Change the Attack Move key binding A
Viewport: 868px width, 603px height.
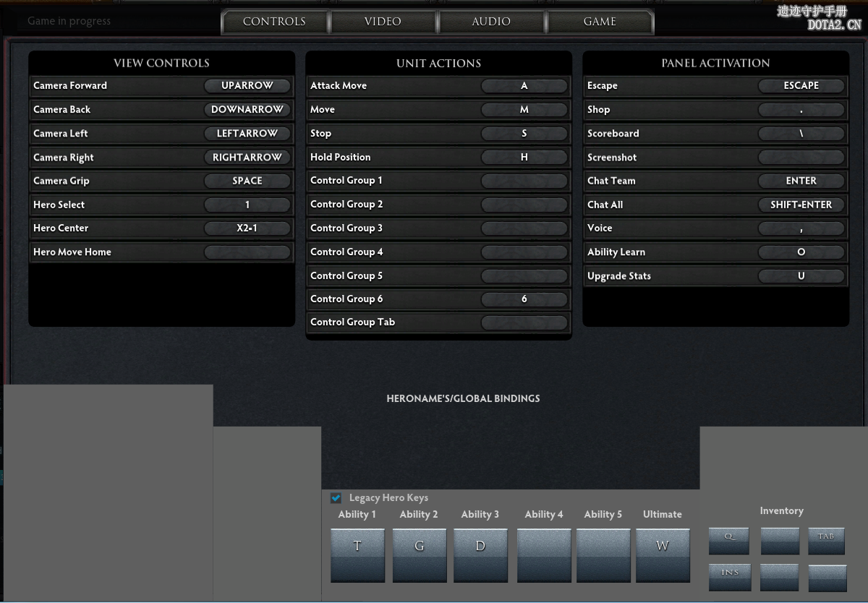[524, 86]
